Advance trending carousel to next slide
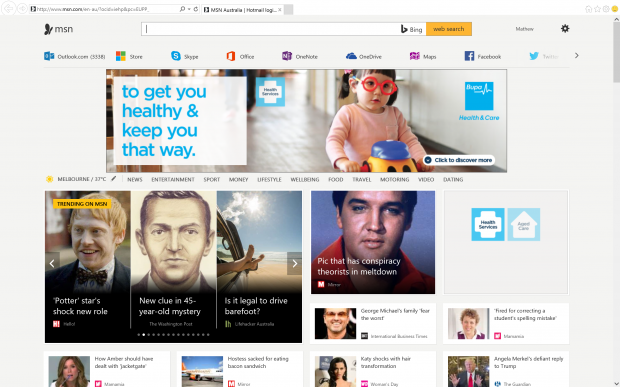The width and height of the screenshot is (620, 387). pos(294,263)
